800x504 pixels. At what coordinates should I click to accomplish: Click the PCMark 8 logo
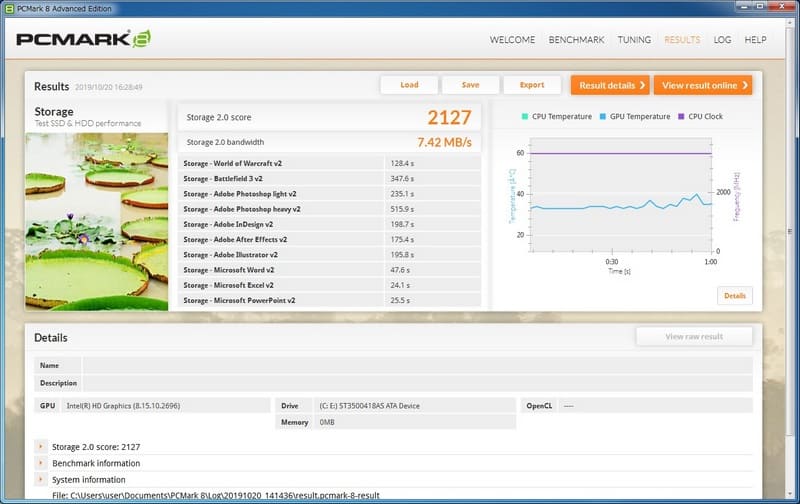pyautogui.click(x=83, y=39)
